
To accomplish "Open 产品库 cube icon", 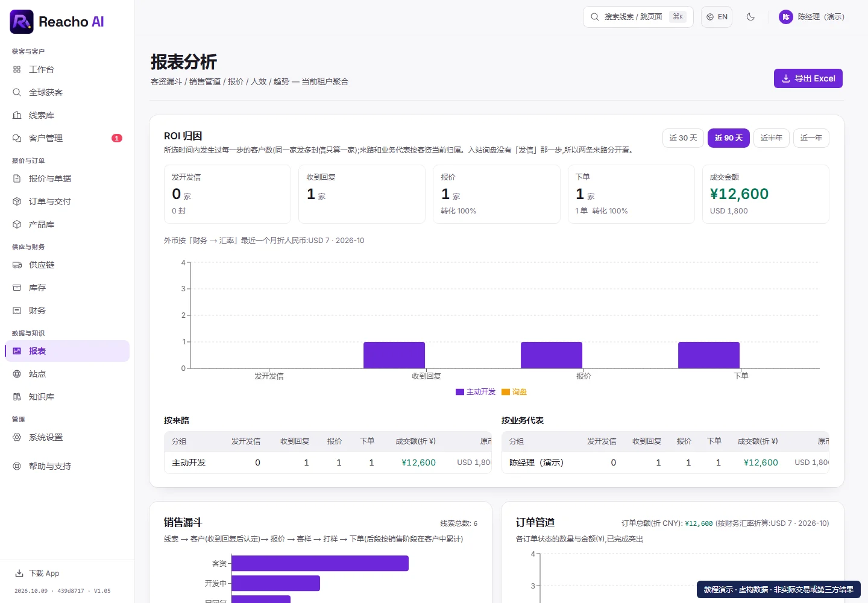I will [17, 224].
